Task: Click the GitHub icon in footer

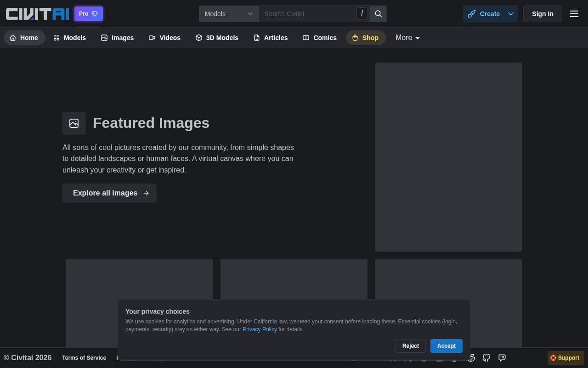Action: (x=486, y=358)
